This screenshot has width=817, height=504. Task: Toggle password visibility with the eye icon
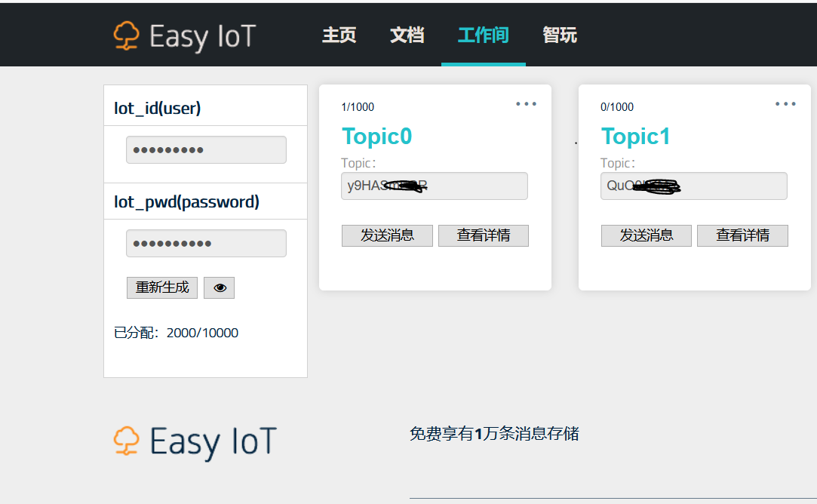[x=219, y=287]
